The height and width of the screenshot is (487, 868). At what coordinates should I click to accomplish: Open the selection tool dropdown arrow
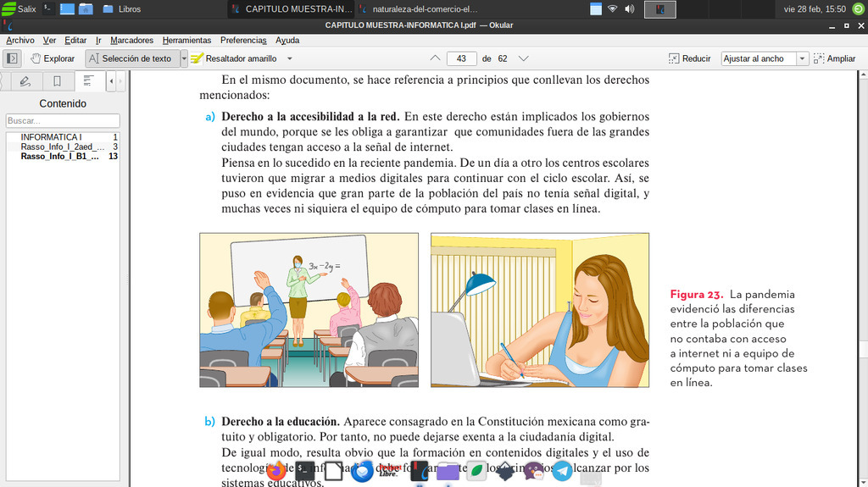[184, 58]
